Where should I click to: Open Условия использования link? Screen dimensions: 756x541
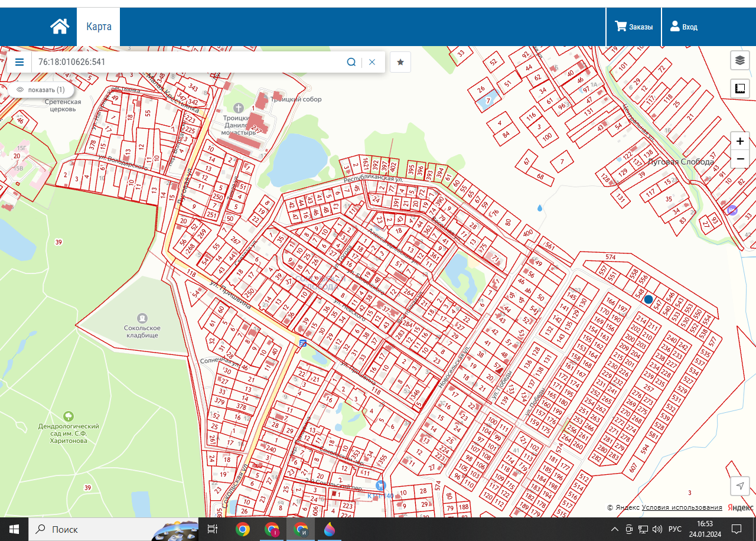682,507
